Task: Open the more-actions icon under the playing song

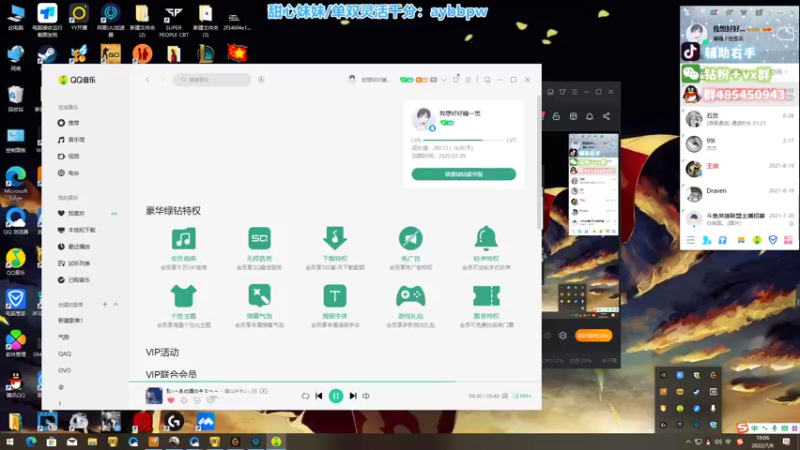Action: click(197, 401)
